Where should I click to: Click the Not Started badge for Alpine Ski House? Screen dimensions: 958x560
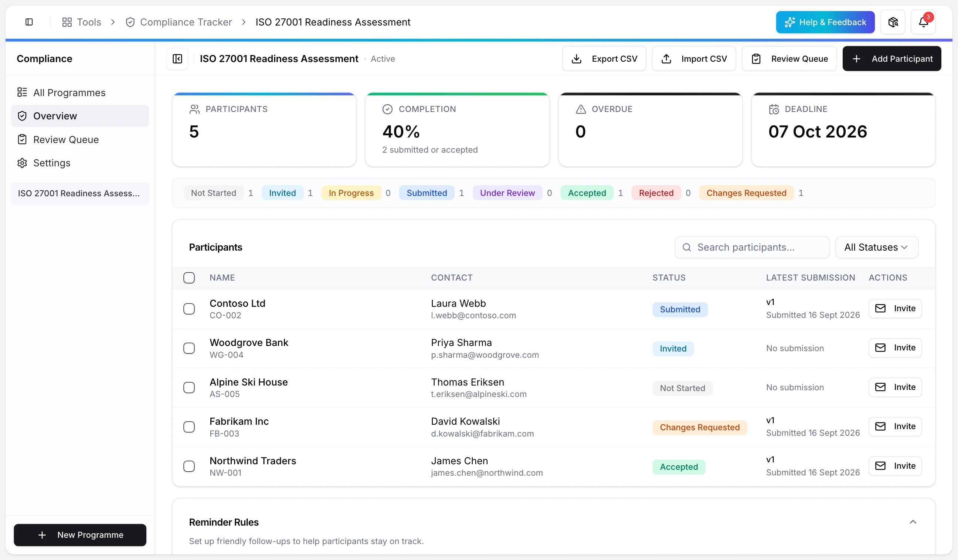(x=682, y=388)
